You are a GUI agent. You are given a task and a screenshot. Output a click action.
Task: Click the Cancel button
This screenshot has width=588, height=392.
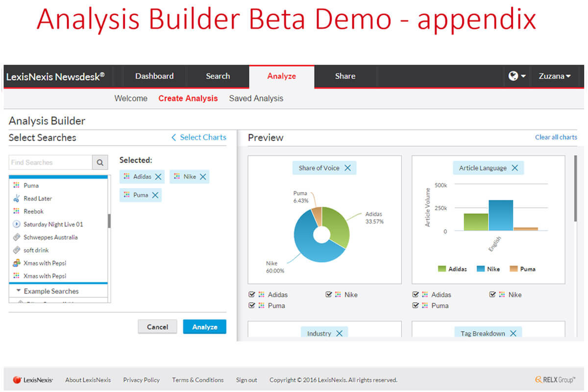[x=157, y=327]
